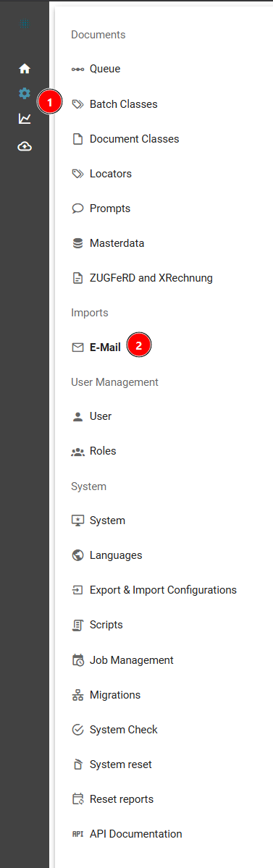This screenshot has height=868, width=273.
Task: Open Roles
Action: [x=103, y=451]
